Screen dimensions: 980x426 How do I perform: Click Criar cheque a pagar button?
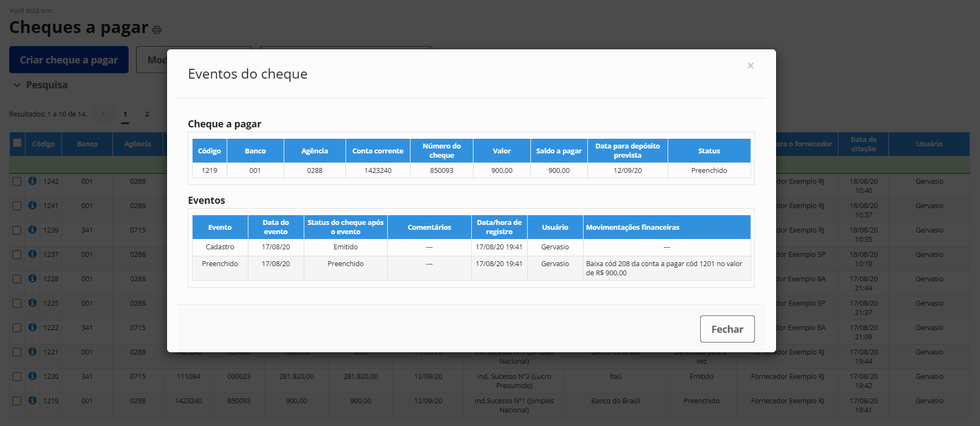click(x=69, y=60)
